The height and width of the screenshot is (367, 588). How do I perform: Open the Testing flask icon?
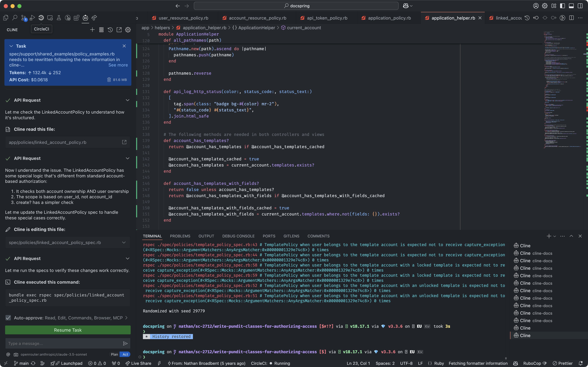(59, 18)
